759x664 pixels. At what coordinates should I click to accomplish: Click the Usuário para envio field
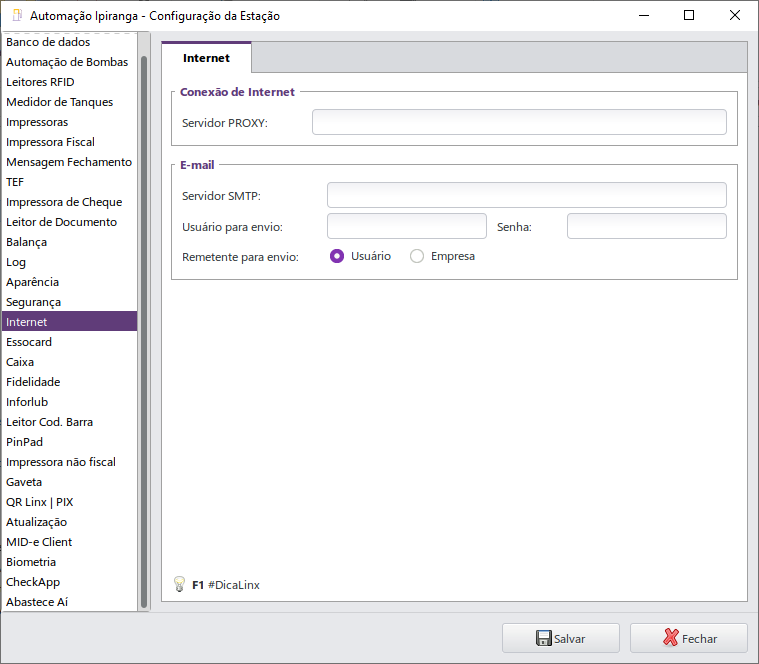point(407,226)
